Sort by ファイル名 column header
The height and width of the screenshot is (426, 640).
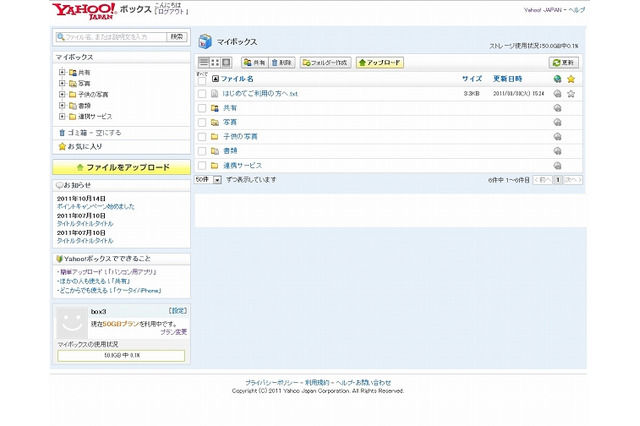237,79
